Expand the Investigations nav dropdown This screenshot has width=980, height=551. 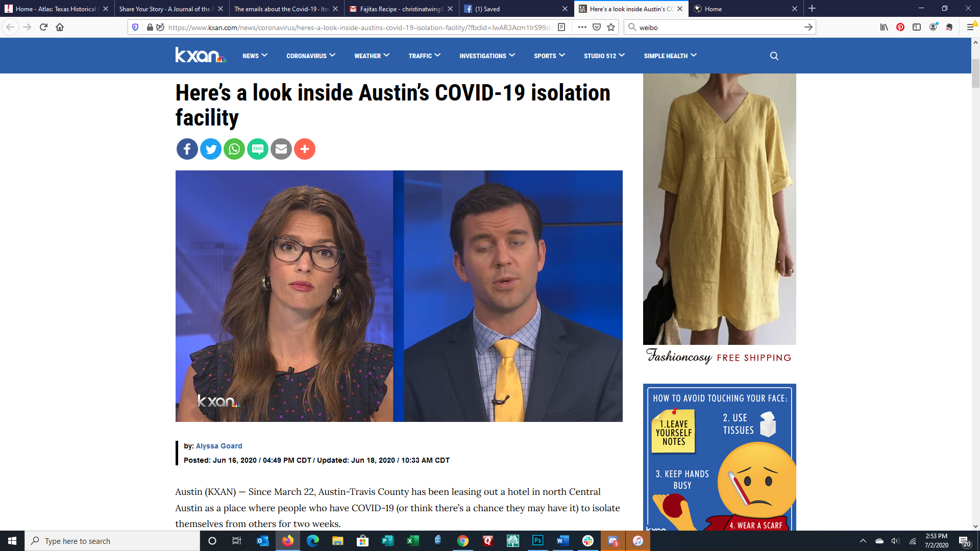coord(487,56)
